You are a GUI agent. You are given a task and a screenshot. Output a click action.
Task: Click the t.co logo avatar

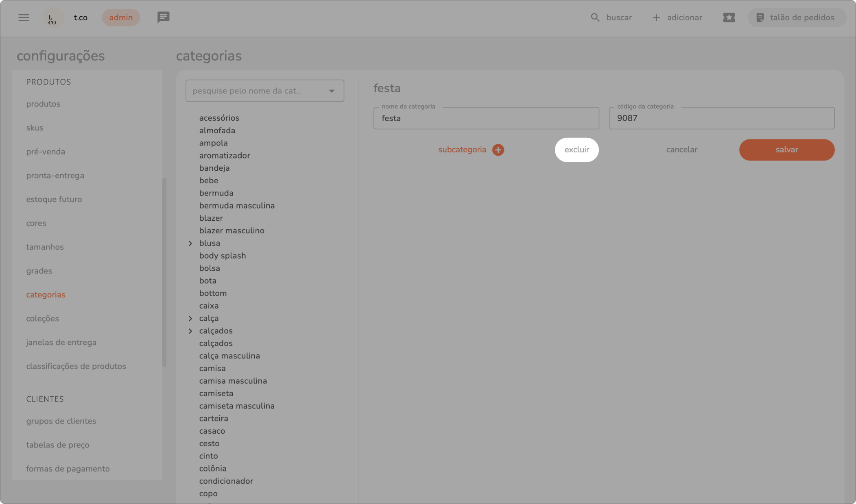pos(53,18)
